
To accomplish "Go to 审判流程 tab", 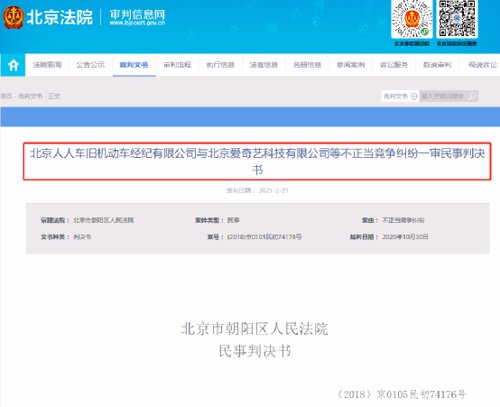I will [x=177, y=65].
